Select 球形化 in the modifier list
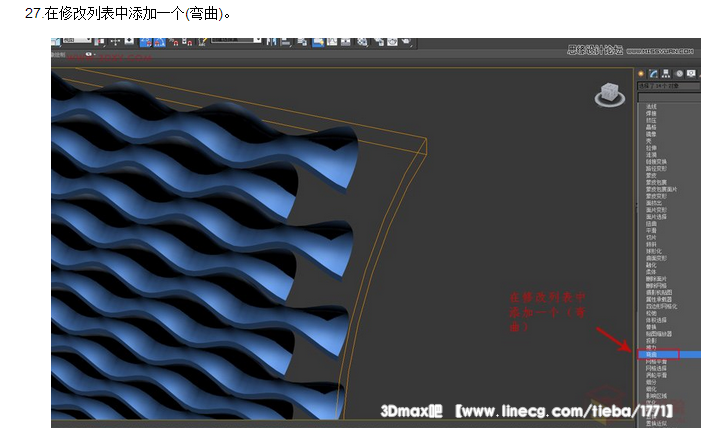This screenshot has height=428, width=702. click(x=654, y=251)
